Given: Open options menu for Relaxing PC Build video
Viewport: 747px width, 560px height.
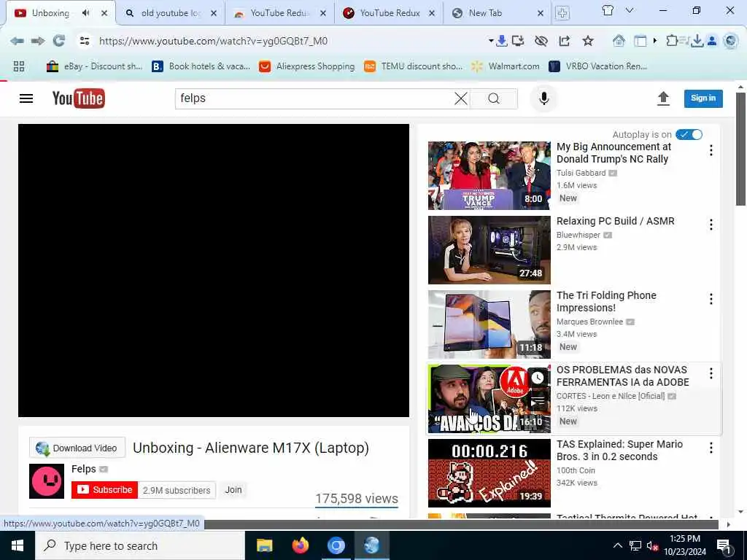Looking at the screenshot, I should pos(711,225).
